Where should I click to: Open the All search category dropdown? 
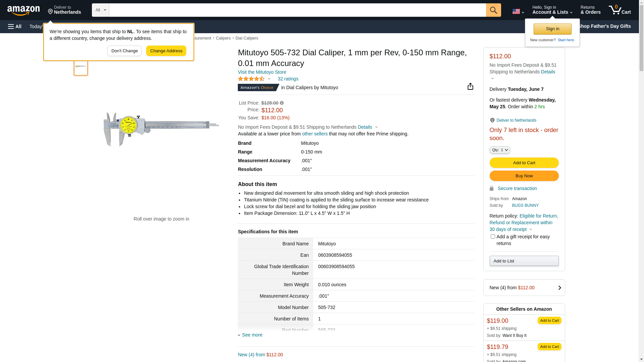101,10
